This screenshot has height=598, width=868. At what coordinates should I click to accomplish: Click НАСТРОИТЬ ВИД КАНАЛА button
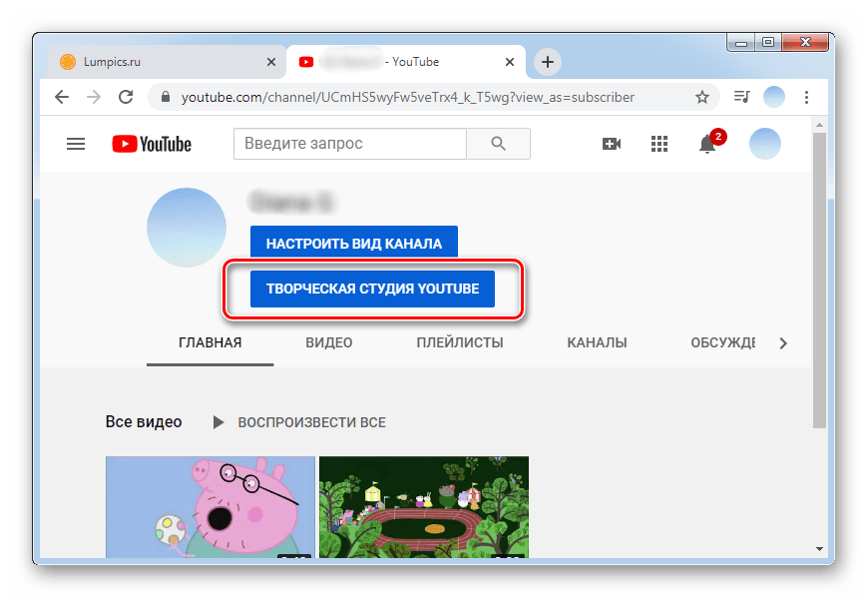click(353, 243)
